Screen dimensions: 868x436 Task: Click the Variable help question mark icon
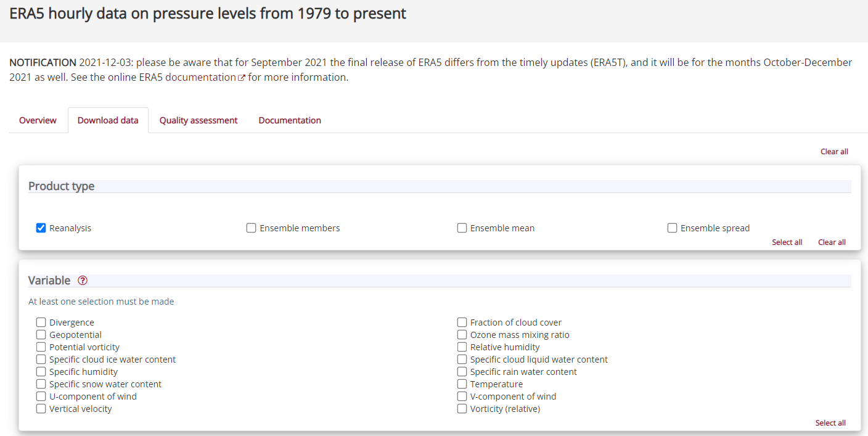[x=83, y=281]
